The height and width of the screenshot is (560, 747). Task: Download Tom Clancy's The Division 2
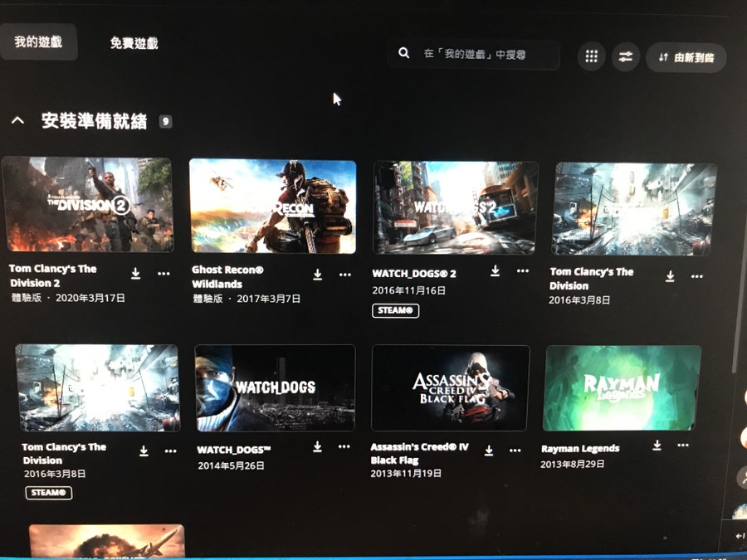[136, 273]
